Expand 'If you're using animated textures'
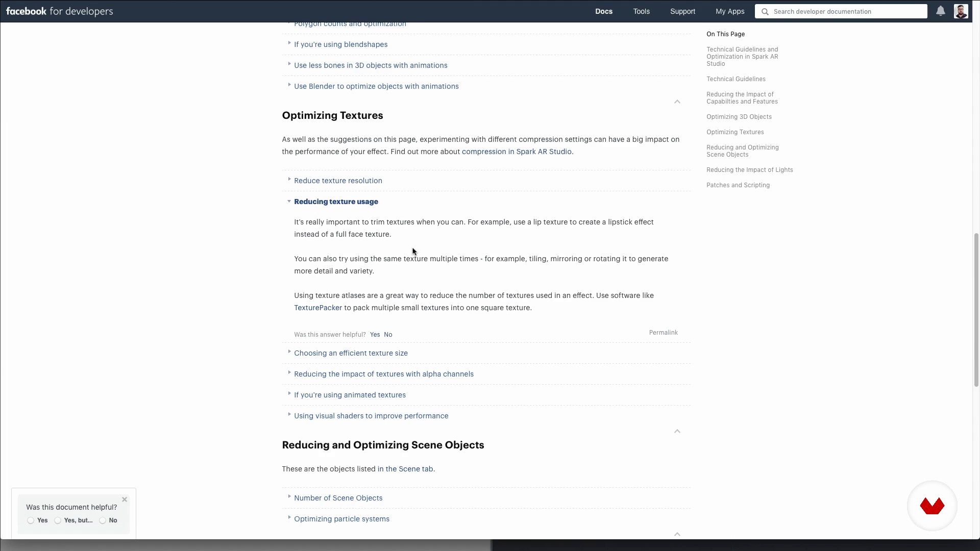The width and height of the screenshot is (980, 551). (350, 395)
